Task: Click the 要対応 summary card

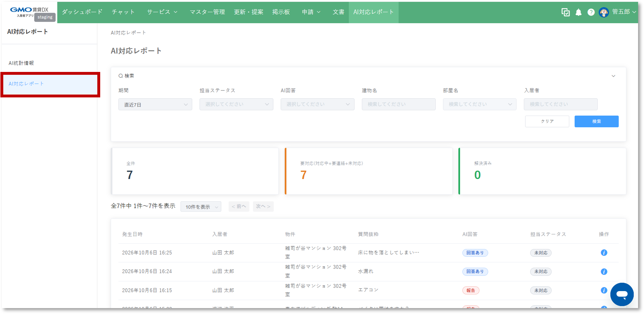Action: point(368,171)
